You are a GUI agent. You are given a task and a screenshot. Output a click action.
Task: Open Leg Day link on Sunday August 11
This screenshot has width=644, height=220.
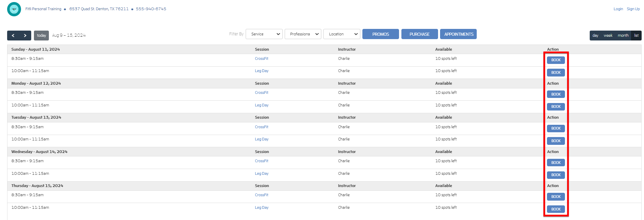point(262,71)
